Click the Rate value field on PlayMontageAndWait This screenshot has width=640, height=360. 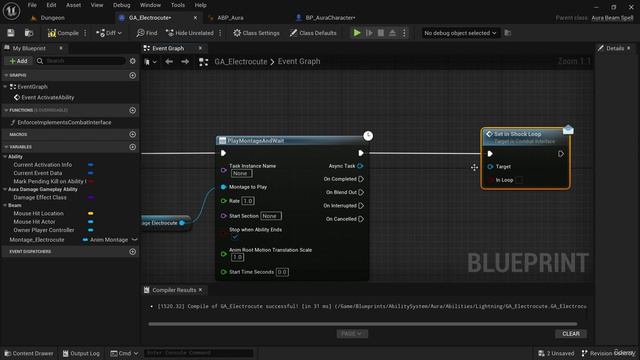click(248, 201)
